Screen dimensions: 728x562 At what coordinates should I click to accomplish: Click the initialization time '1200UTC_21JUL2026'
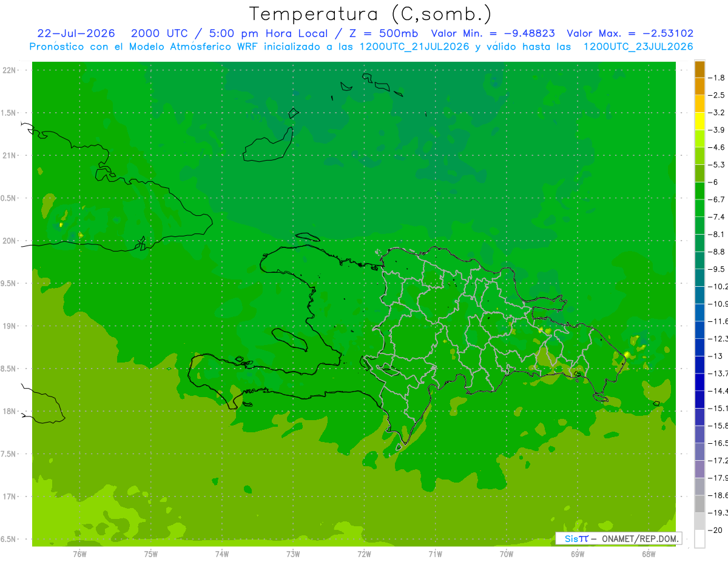tap(414, 47)
